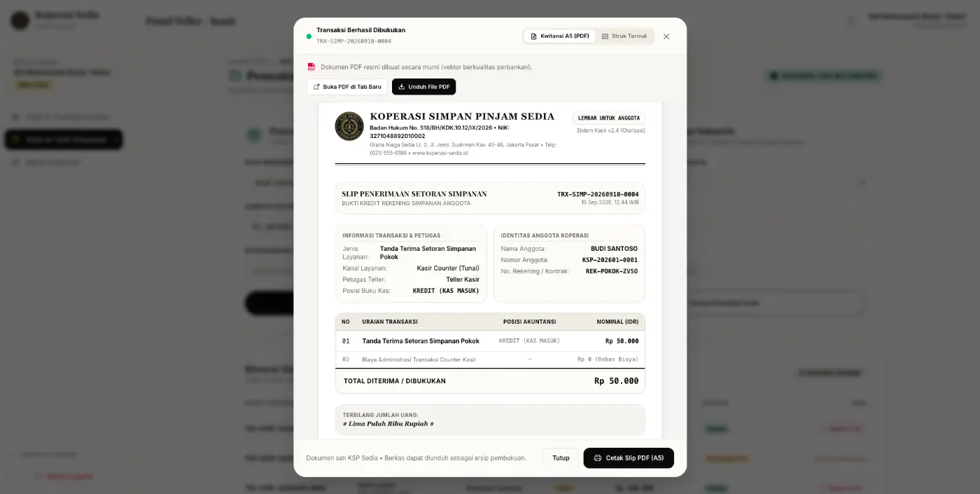This screenshot has width=980, height=494.
Task: Click account number REK-POKOK-ZV50
Action: pyautogui.click(x=612, y=271)
